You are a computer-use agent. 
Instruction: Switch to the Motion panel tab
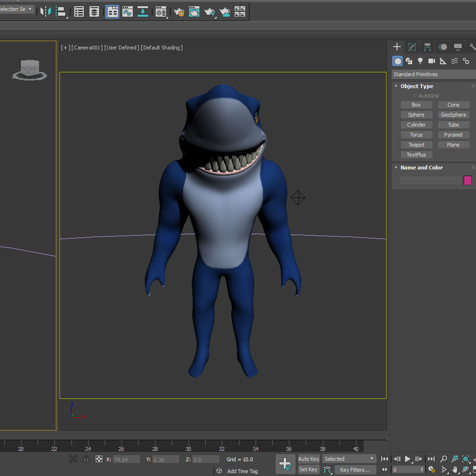click(442, 47)
